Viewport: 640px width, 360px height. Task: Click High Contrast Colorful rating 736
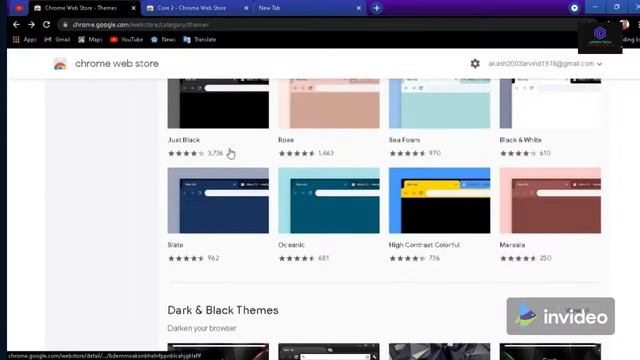[x=414, y=258]
